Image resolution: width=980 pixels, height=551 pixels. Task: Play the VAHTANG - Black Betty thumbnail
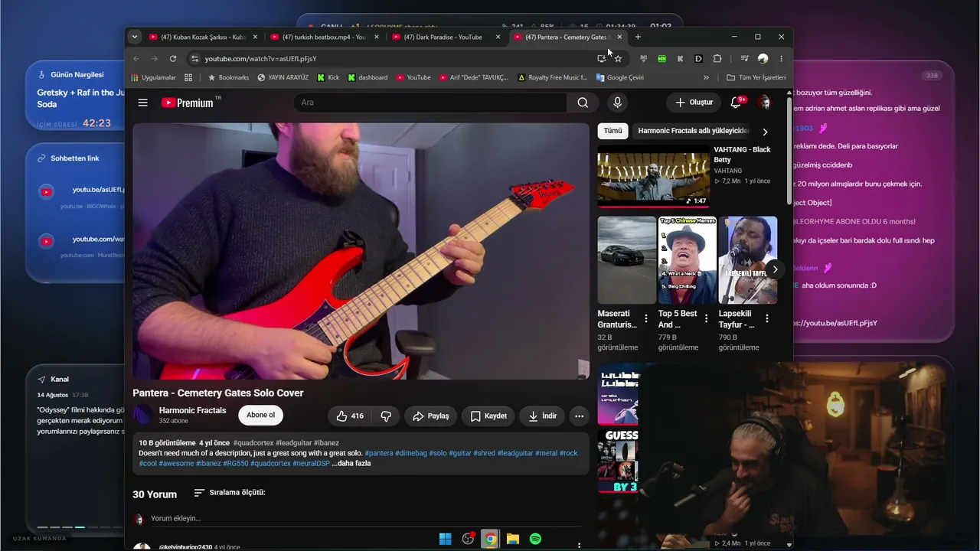(x=654, y=177)
